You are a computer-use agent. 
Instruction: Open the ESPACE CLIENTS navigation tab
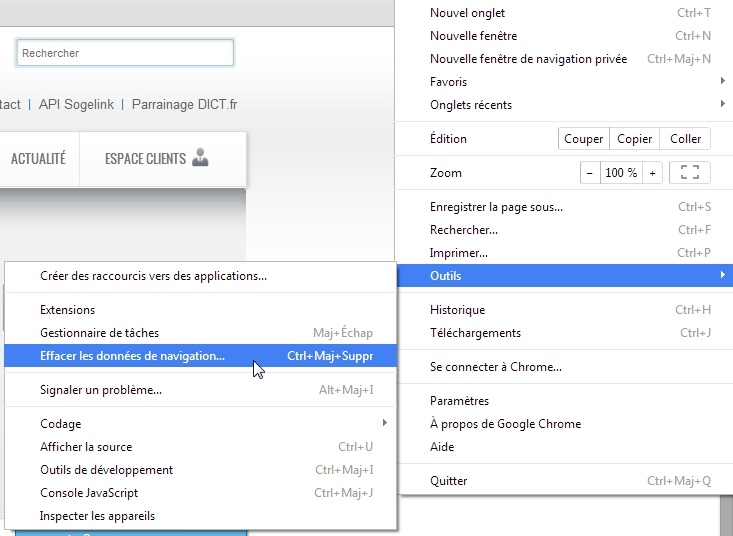(x=163, y=158)
